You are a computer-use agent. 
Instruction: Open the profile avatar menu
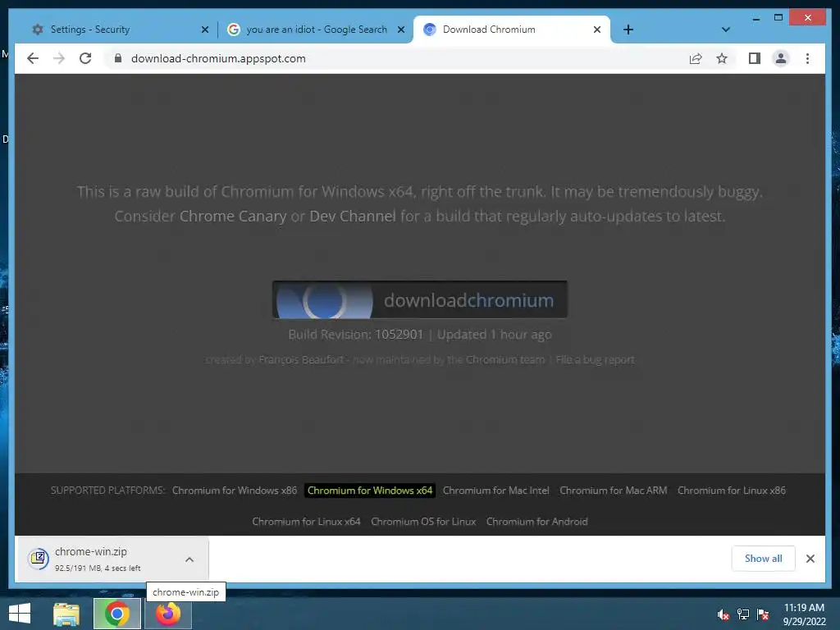click(781, 58)
